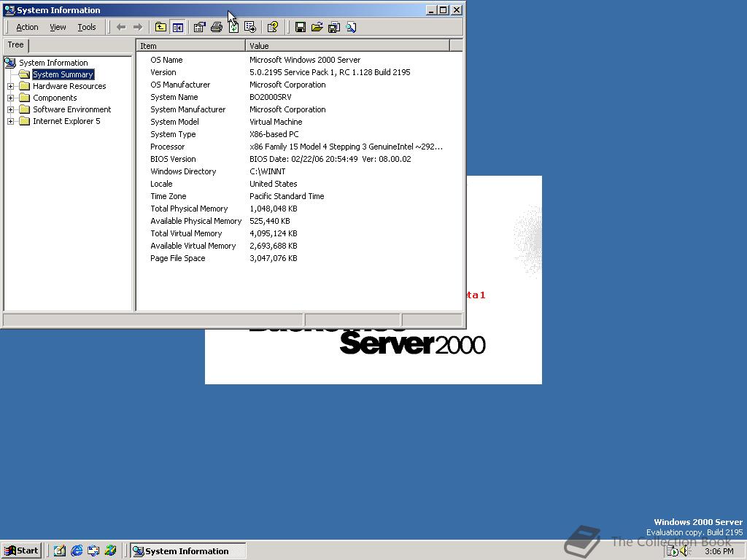Click the Time Zone item
The image size is (747, 560).
169,196
